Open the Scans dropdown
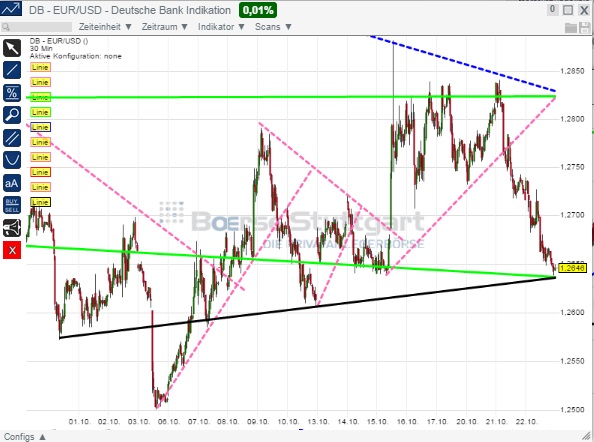 pyautogui.click(x=273, y=27)
